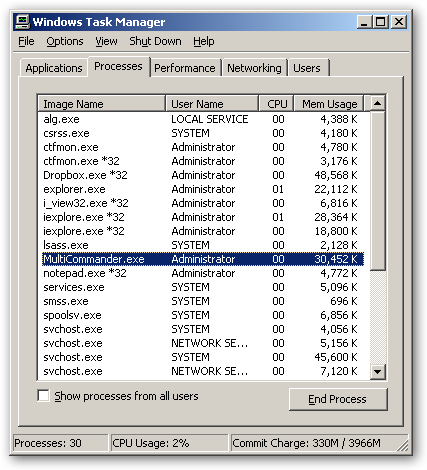Enable Show processes from all users
Image resolution: width=427 pixels, height=470 pixels.
43,396
